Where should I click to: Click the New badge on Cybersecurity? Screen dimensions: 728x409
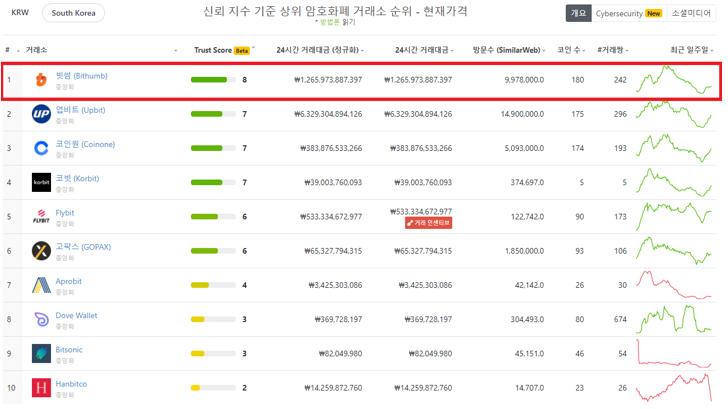click(654, 13)
